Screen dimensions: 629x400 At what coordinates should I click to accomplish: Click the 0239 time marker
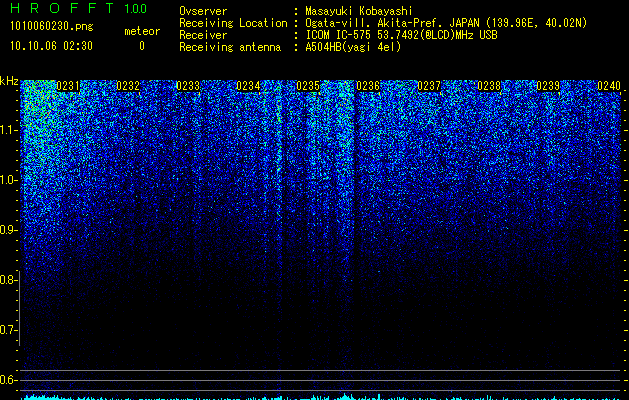click(548, 86)
